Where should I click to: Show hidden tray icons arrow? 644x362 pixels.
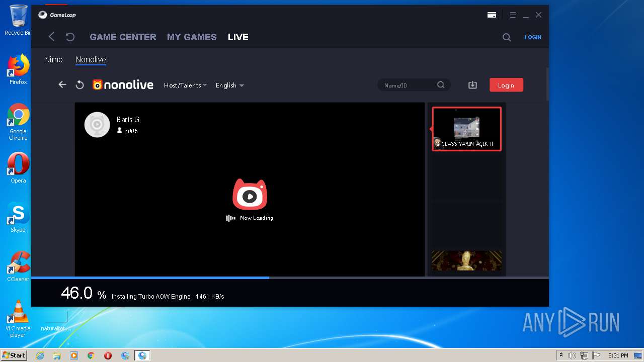561,355
